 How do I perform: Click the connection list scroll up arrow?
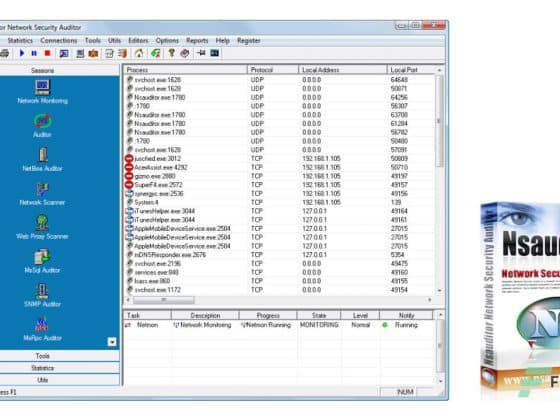point(440,70)
